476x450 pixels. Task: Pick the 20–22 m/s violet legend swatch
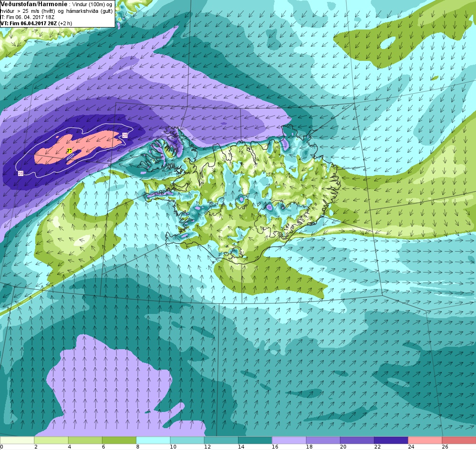point(357,440)
